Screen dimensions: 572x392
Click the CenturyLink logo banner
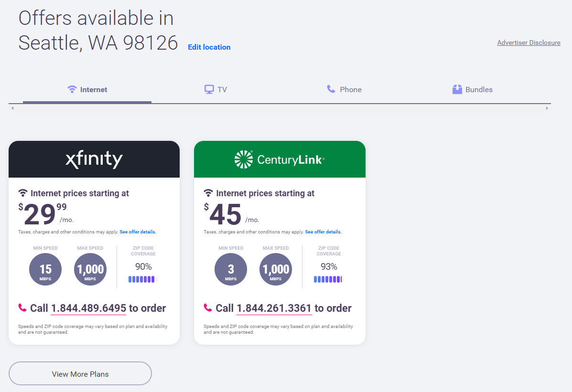click(x=280, y=159)
